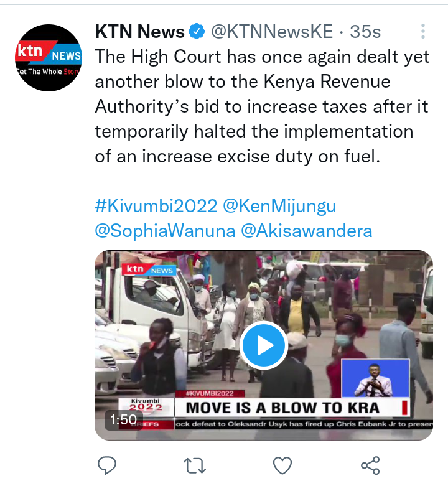Open the @KTNNewsKE handle

[x=272, y=32]
